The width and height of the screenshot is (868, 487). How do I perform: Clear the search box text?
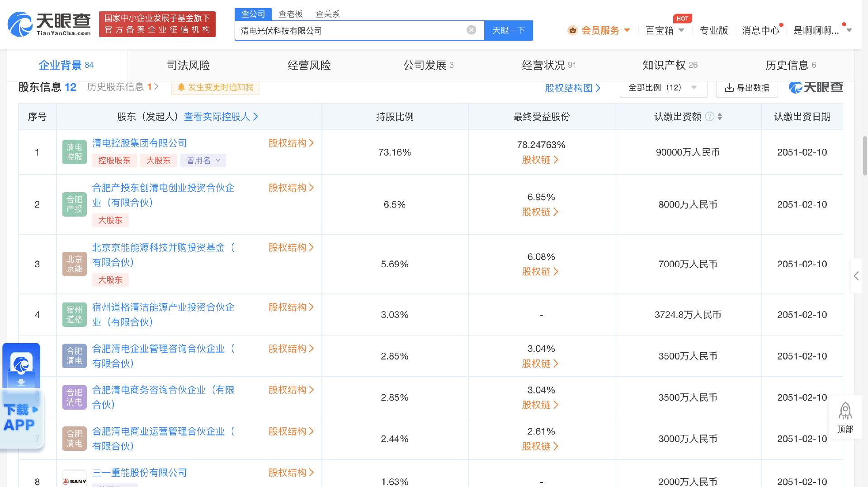click(x=471, y=30)
